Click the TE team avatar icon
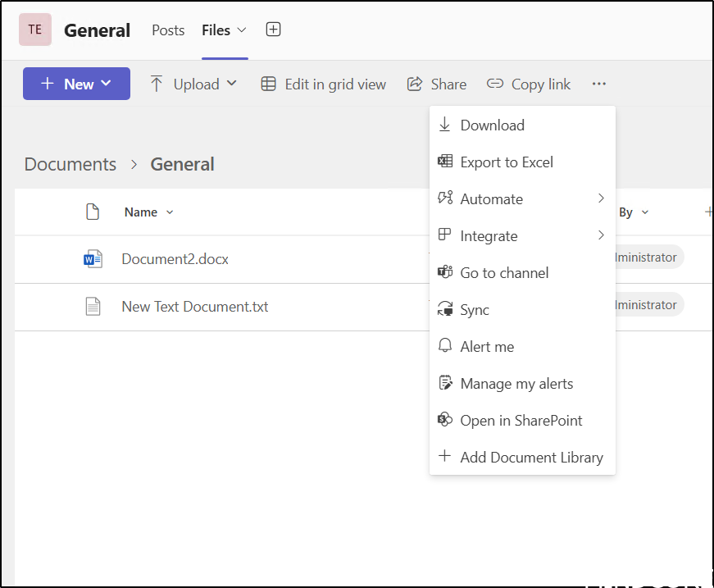714x588 pixels. pos(34,30)
